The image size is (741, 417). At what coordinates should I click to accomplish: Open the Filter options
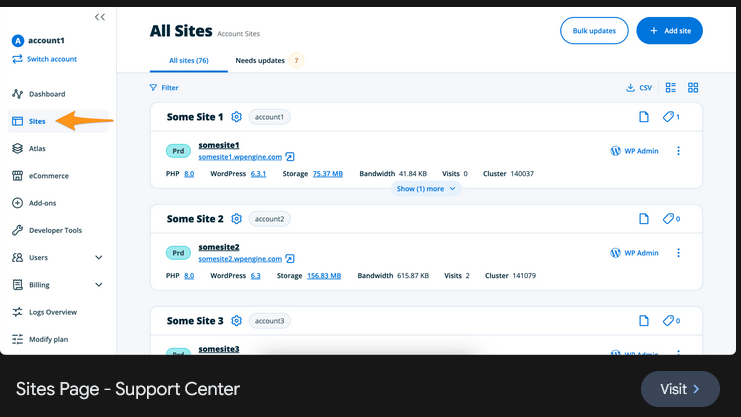[x=164, y=87]
